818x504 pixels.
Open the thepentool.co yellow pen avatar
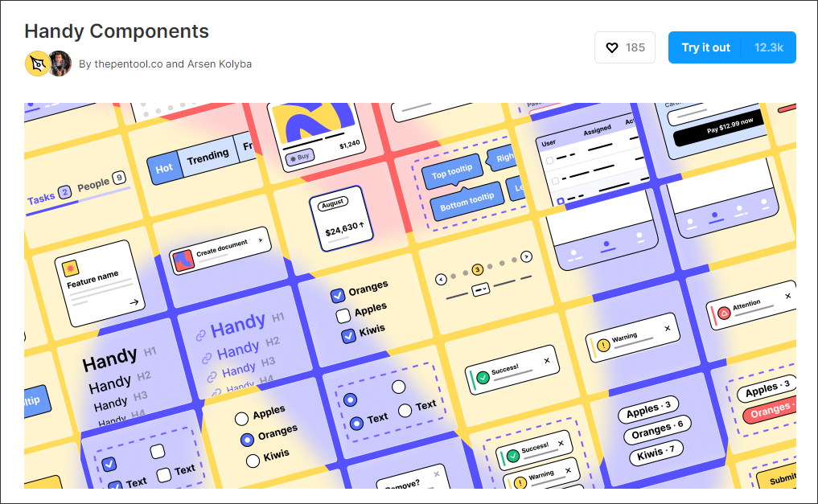tap(38, 64)
